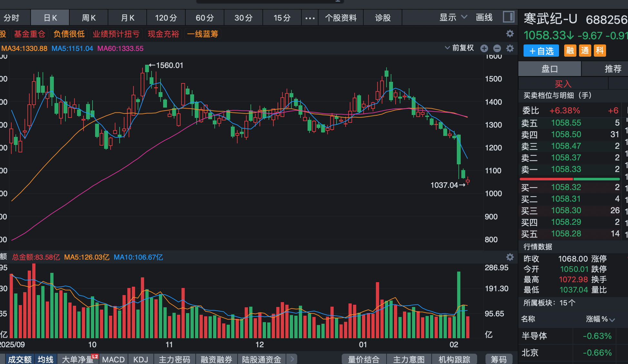Open 筹码 chip distribution button
The height and width of the screenshot is (364, 628).
pyautogui.click(x=498, y=359)
